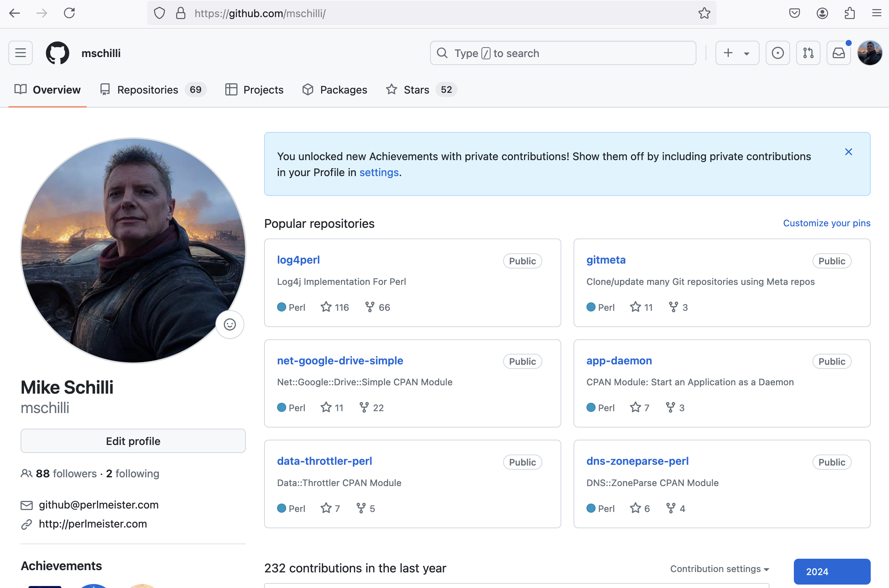The image size is (889, 588).
Task: Open github@perlmeister.com email link
Action: coord(99,505)
